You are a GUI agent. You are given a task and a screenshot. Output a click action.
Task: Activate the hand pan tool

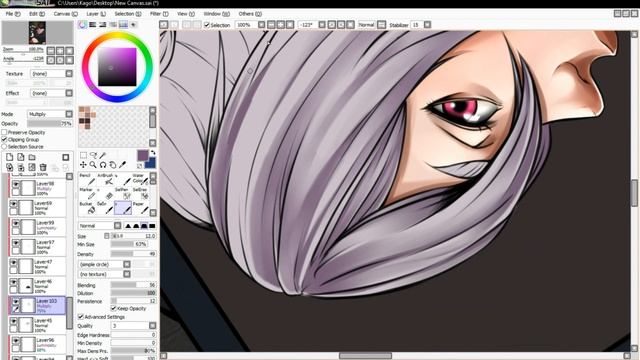pos(113,164)
